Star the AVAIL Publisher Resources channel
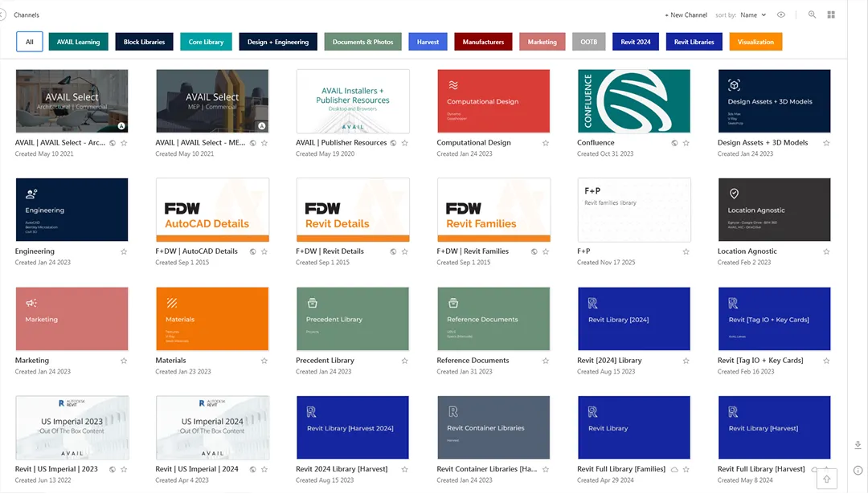This screenshot has height=494, width=868. pyautogui.click(x=404, y=143)
